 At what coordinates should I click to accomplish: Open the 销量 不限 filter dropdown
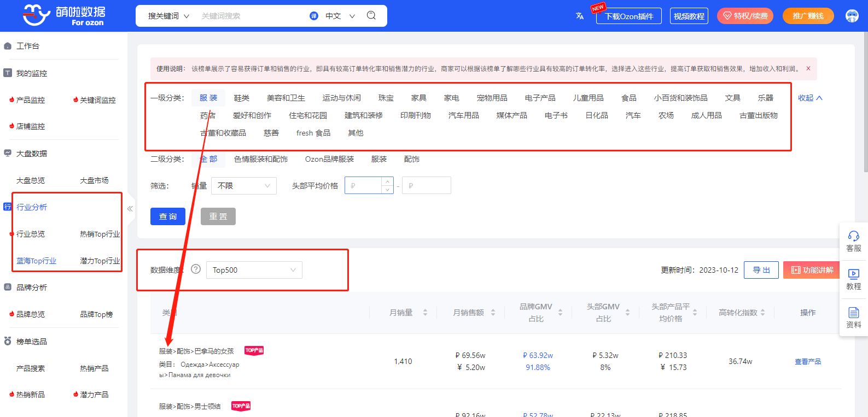(243, 186)
